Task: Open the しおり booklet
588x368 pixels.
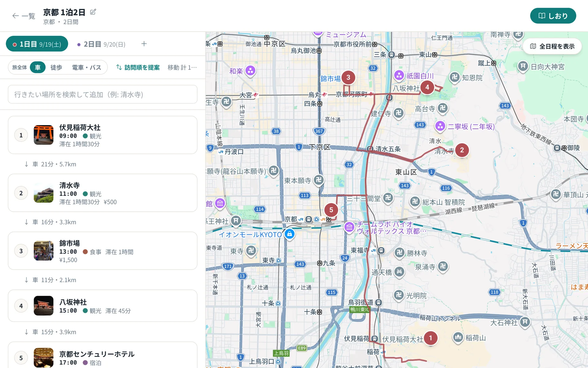Action: pos(553,16)
